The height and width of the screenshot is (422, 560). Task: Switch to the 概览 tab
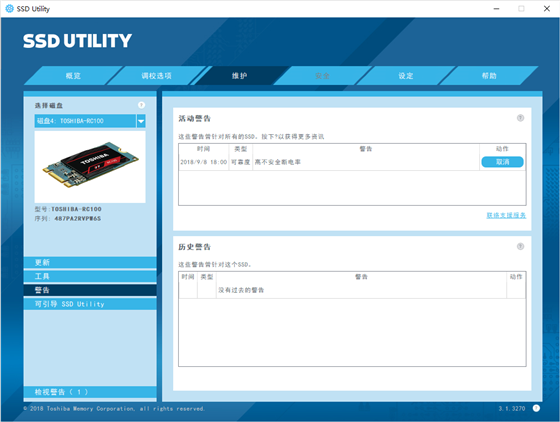pos(73,76)
